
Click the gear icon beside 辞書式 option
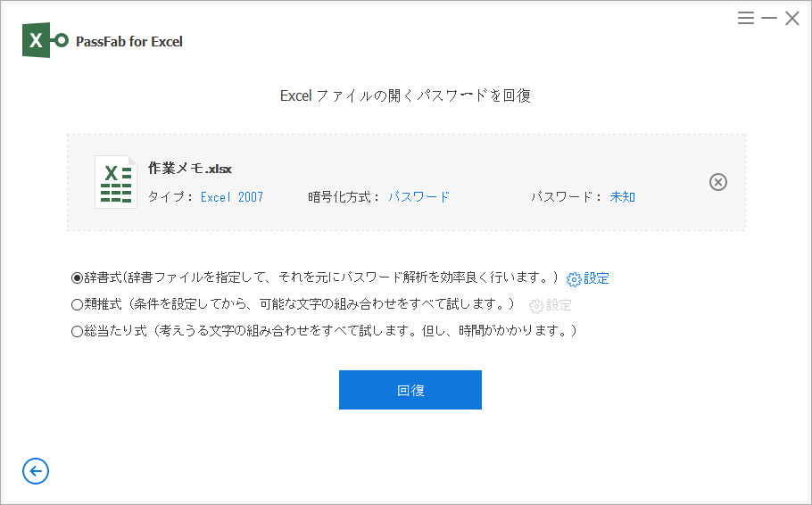574,279
